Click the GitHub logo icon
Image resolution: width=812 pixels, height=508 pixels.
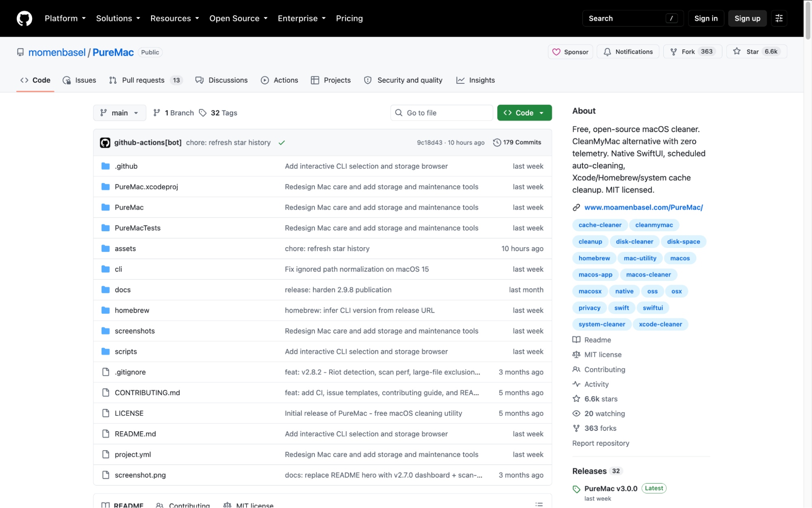[x=24, y=18]
